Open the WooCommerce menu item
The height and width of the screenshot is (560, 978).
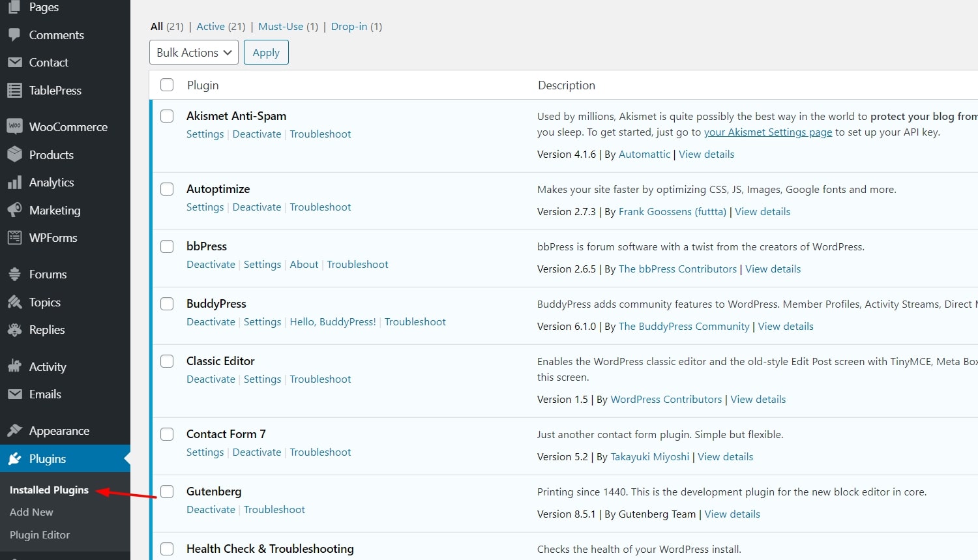point(65,127)
